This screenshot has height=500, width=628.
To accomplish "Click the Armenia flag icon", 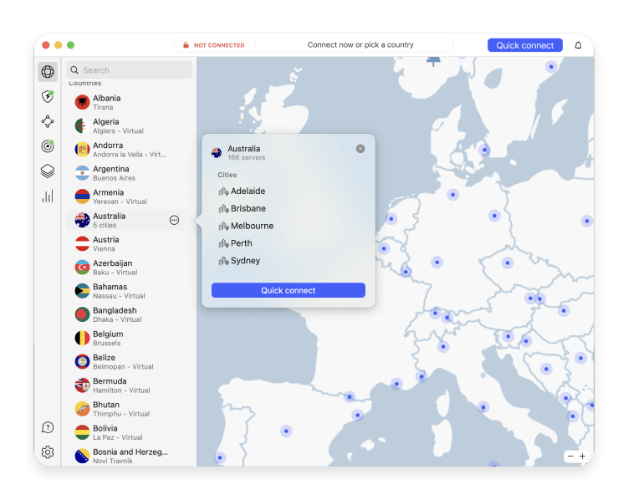I will [82, 197].
